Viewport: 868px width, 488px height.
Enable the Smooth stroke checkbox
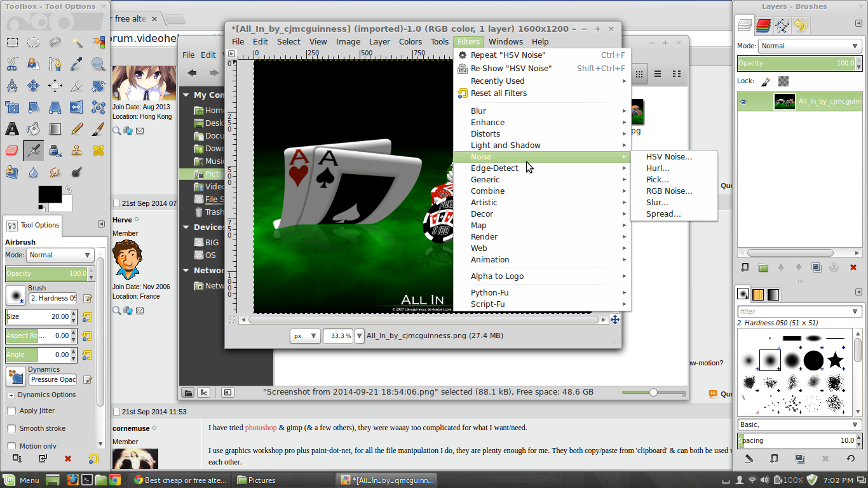coord(11,429)
